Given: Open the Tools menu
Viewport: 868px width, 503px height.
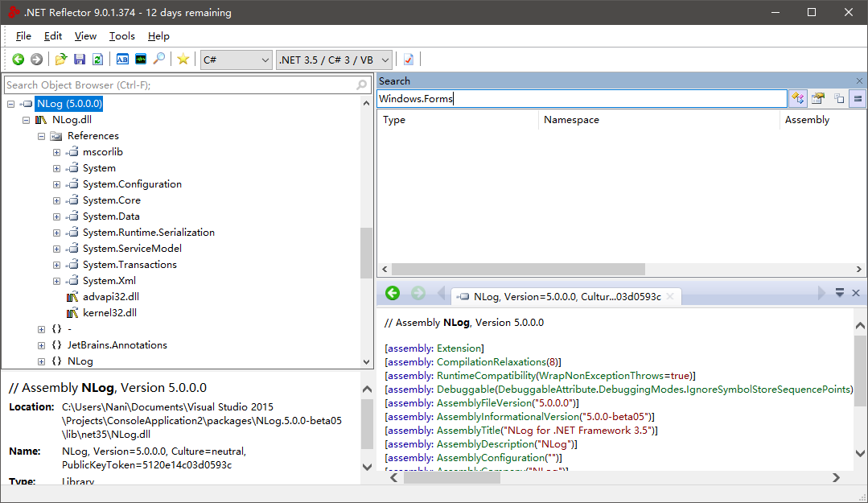Looking at the screenshot, I should (122, 36).
